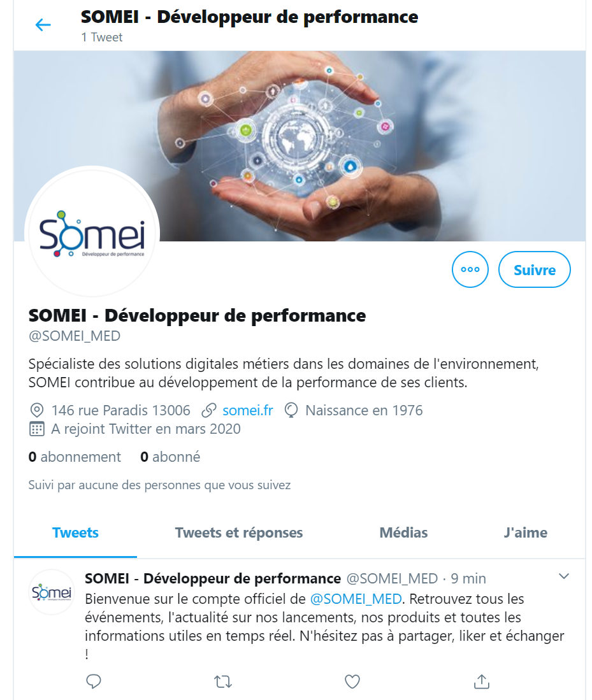Image resolution: width=592 pixels, height=700 pixels.
Task: View the 0 abonné followers list
Action: coord(170,457)
